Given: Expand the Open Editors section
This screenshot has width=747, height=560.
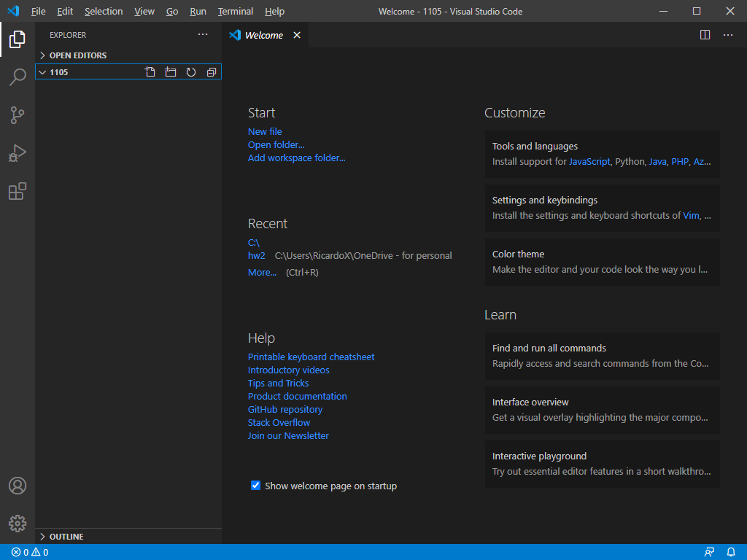Looking at the screenshot, I should tap(77, 55).
